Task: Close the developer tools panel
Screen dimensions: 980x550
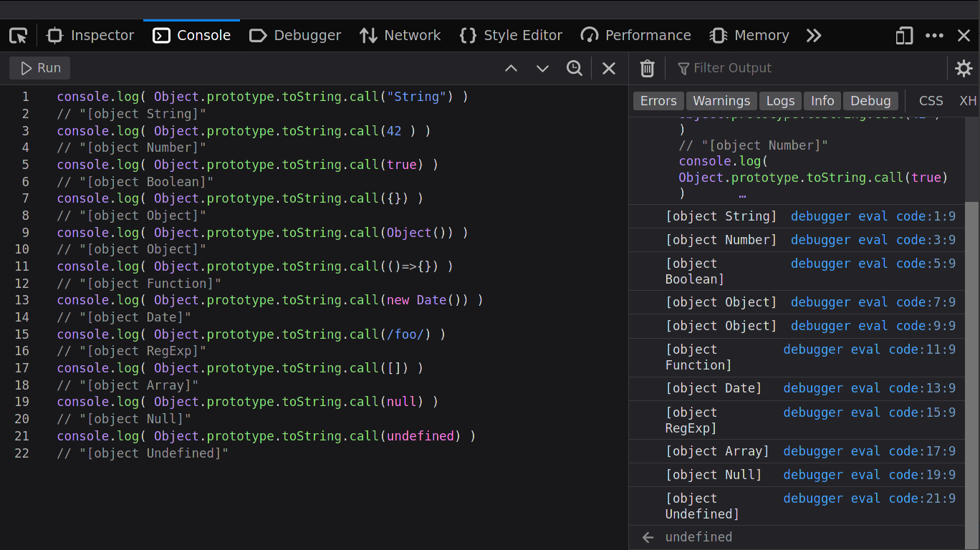Action: click(x=964, y=35)
